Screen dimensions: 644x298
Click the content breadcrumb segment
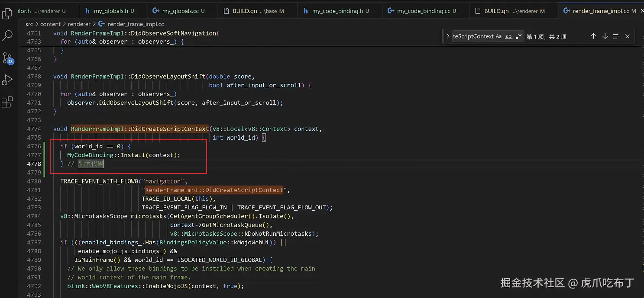click(50, 24)
